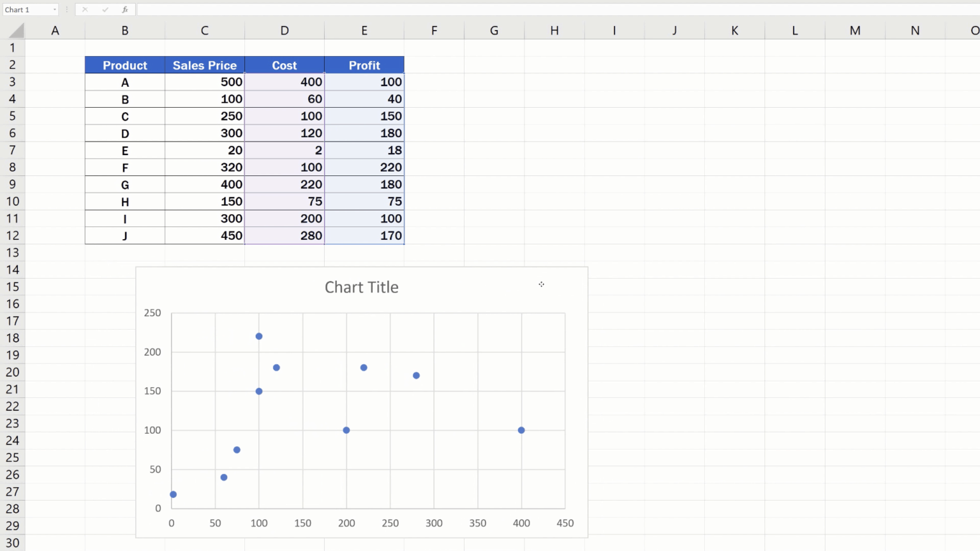The width and height of the screenshot is (980, 551).
Task: Click row header 7 to select row
Action: pyautogui.click(x=13, y=150)
